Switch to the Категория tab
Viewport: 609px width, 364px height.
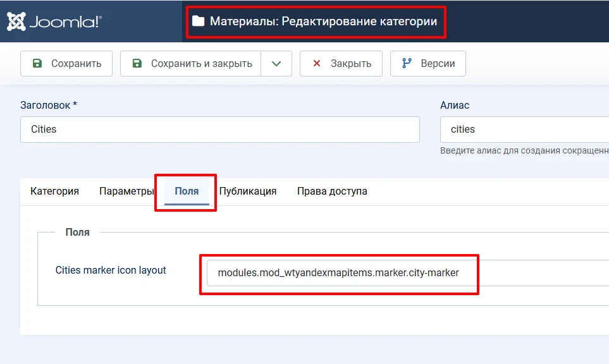[55, 191]
